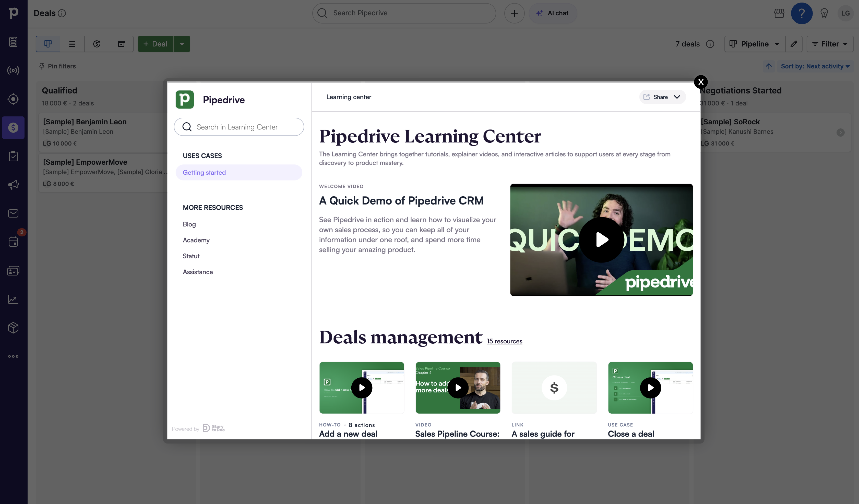
Task: Click the Sales Assistant lightbulb icon
Action: (824, 13)
